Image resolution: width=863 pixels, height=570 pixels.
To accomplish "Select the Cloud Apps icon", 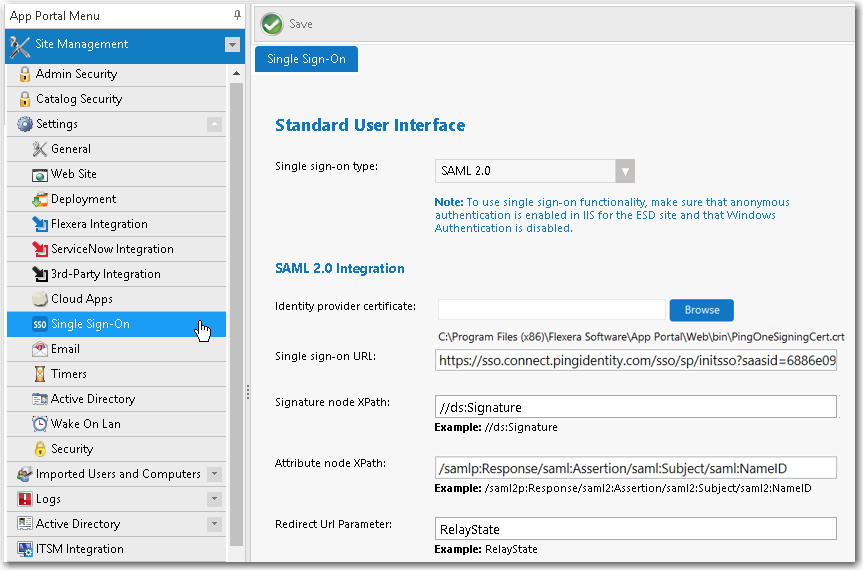I will coord(40,299).
